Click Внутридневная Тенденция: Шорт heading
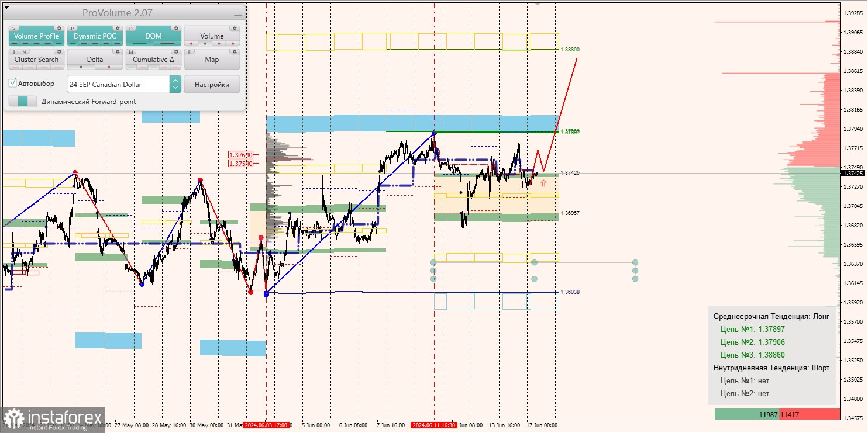The width and height of the screenshot is (868, 433). click(771, 368)
